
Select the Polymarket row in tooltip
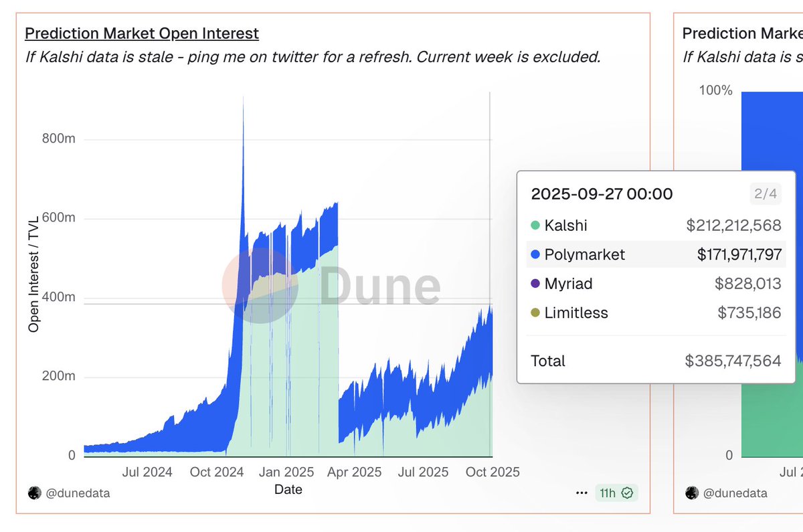[x=656, y=254]
